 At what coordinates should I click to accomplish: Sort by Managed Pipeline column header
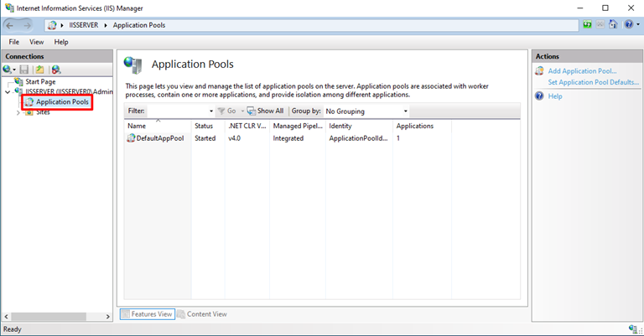[298, 126]
